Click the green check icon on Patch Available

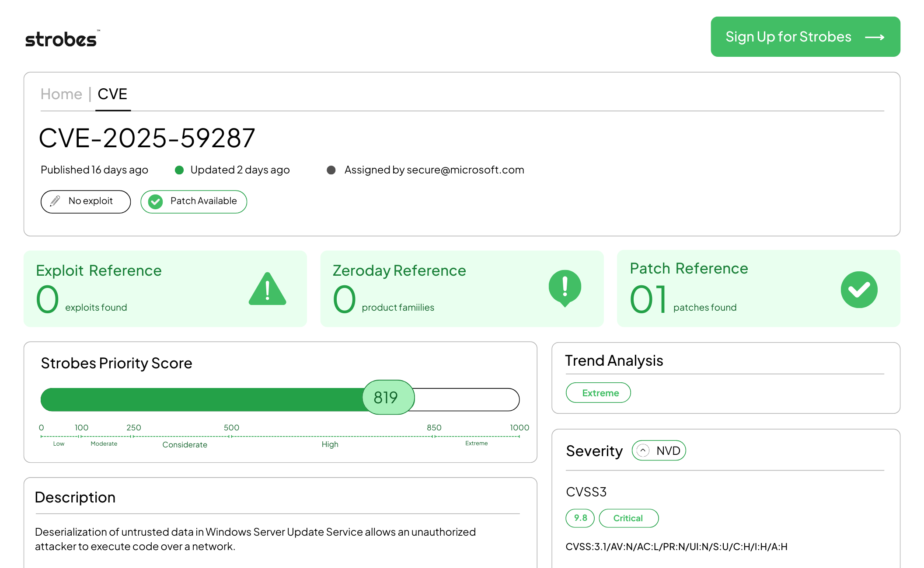click(x=155, y=202)
